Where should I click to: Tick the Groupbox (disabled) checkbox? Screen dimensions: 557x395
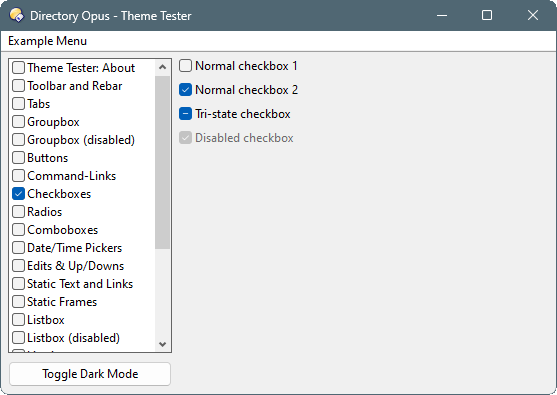point(18,140)
